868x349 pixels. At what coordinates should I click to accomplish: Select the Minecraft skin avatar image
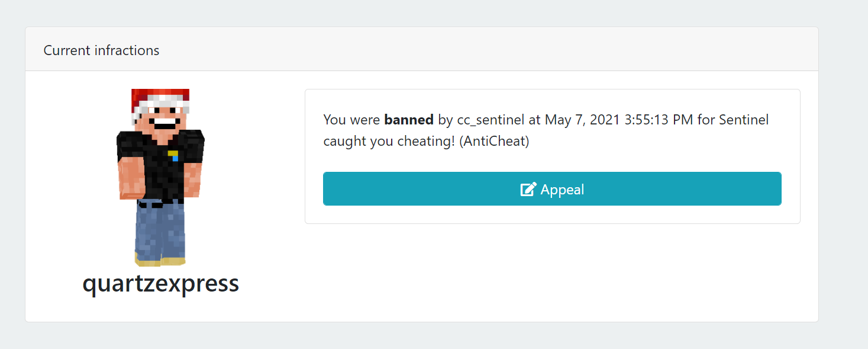click(160, 177)
